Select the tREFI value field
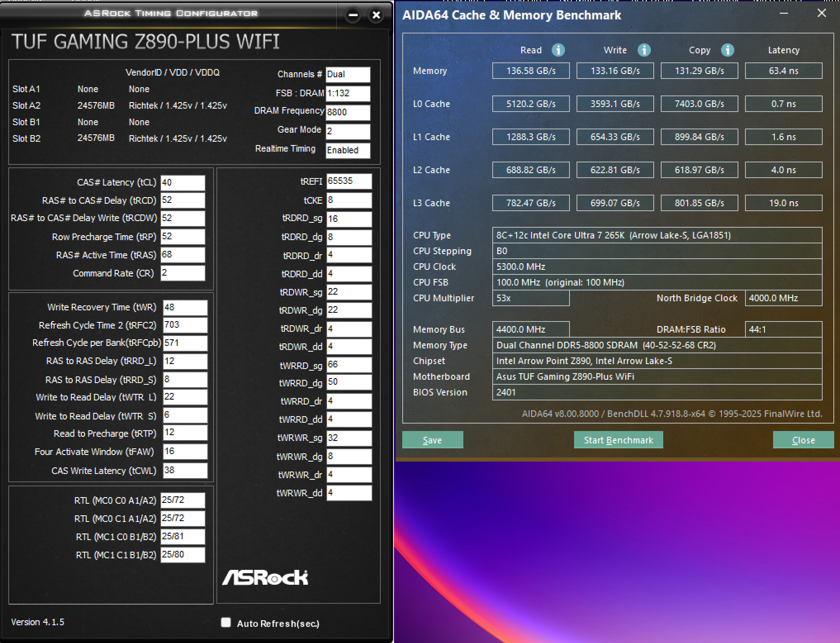 pyautogui.click(x=349, y=181)
